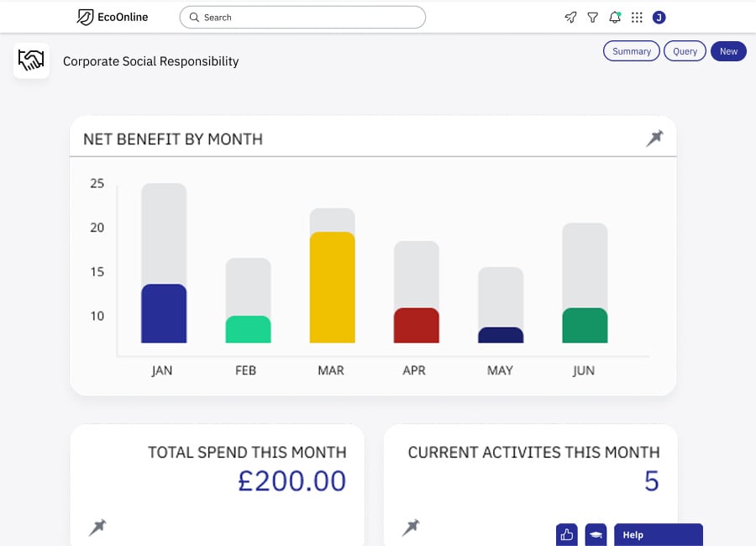Switch to the Query view

coord(685,51)
